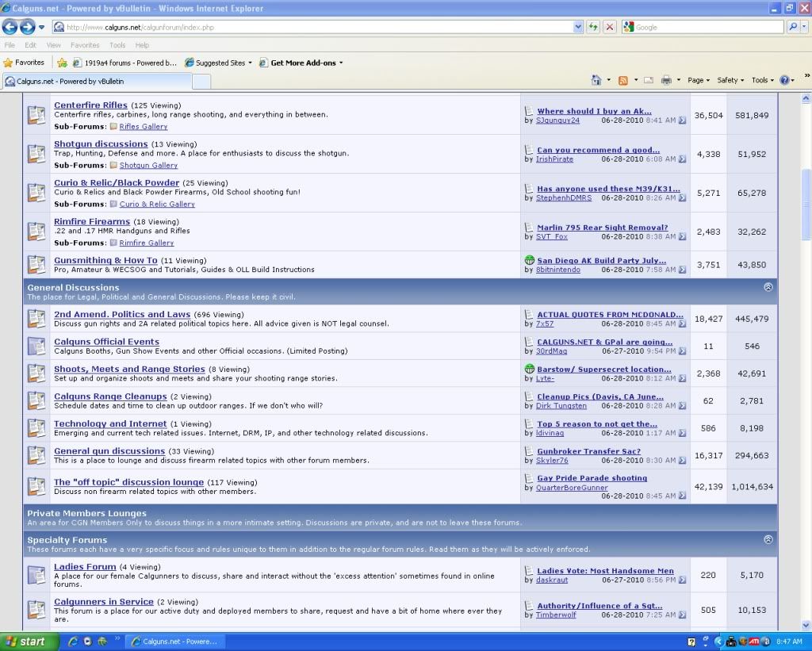Click the Print icon in command bar
Viewport: 812px width, 651px height.
coord(666,80)
